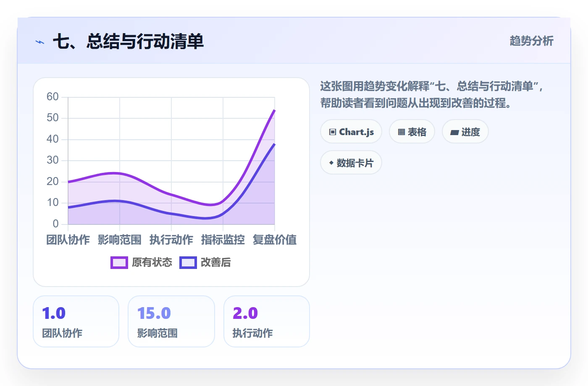588x386 pixels.
Task: Select the Chart.js tag
Action: point(351,132)
